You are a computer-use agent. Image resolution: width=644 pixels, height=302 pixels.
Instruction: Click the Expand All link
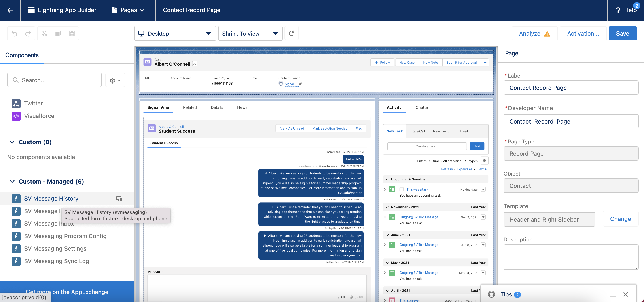464,169
